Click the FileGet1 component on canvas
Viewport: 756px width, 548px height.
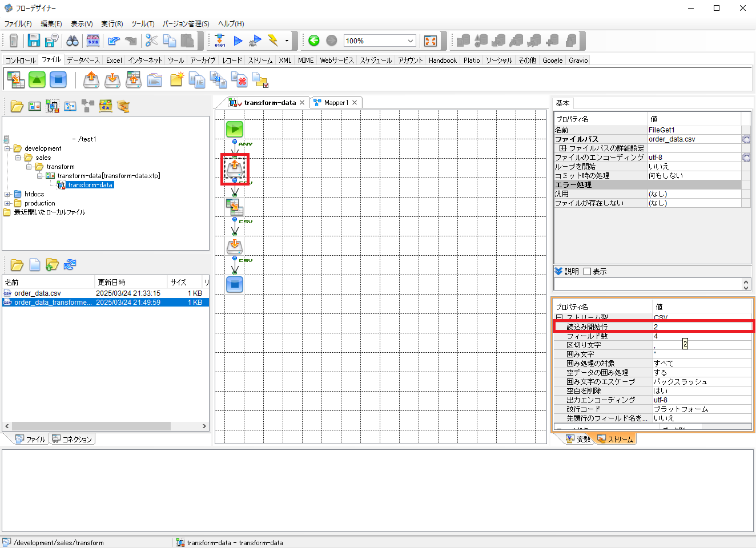coord(235,168)
